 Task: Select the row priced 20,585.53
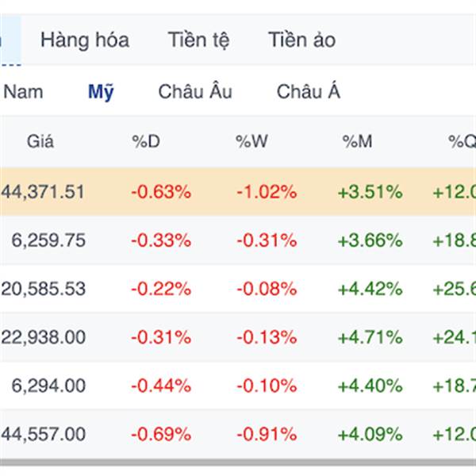tap(238, 289)
